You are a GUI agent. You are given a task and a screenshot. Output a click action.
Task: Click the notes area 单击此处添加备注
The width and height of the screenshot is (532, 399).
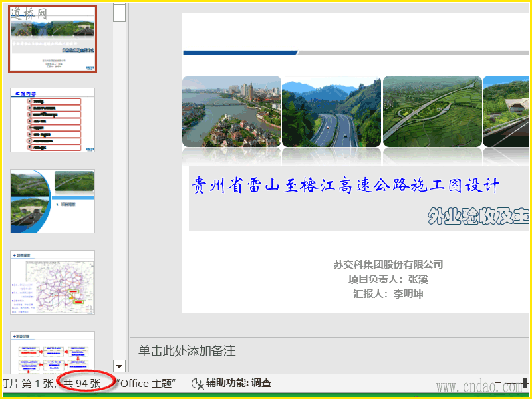click(x=187, y=351)
